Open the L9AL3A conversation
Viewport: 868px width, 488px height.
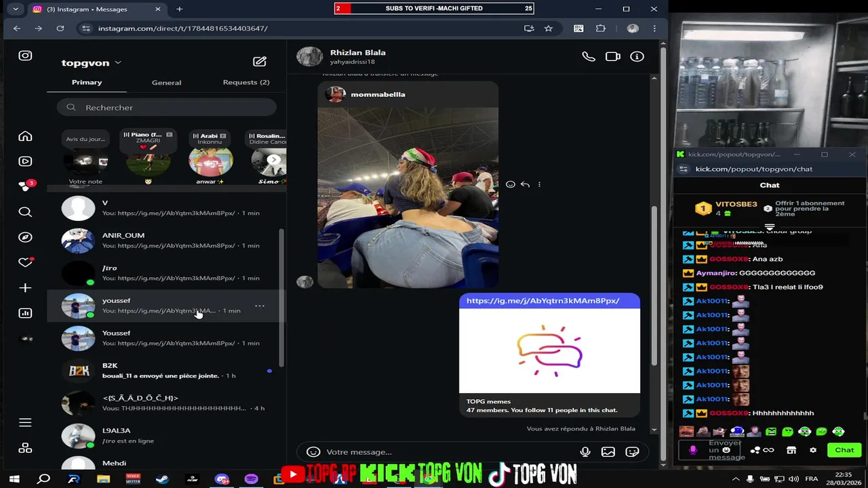pyautogui.click(x=165, y=436)
